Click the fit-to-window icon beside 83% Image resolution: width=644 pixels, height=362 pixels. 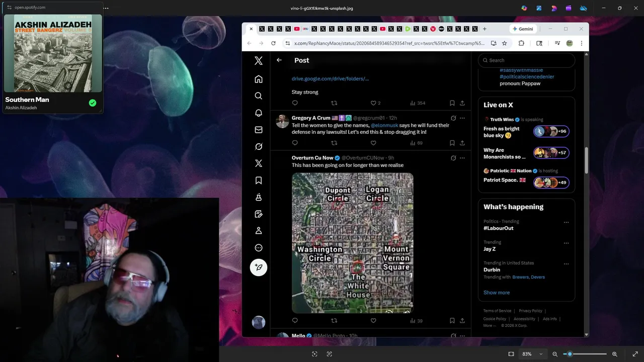[511, 354]
